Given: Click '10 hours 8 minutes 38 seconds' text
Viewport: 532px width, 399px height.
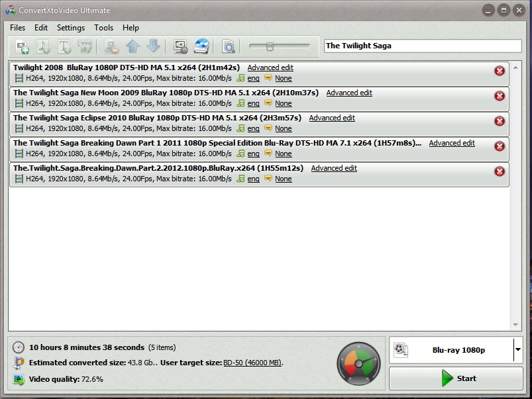Looking at the screenshot, I should click(87, 347).
